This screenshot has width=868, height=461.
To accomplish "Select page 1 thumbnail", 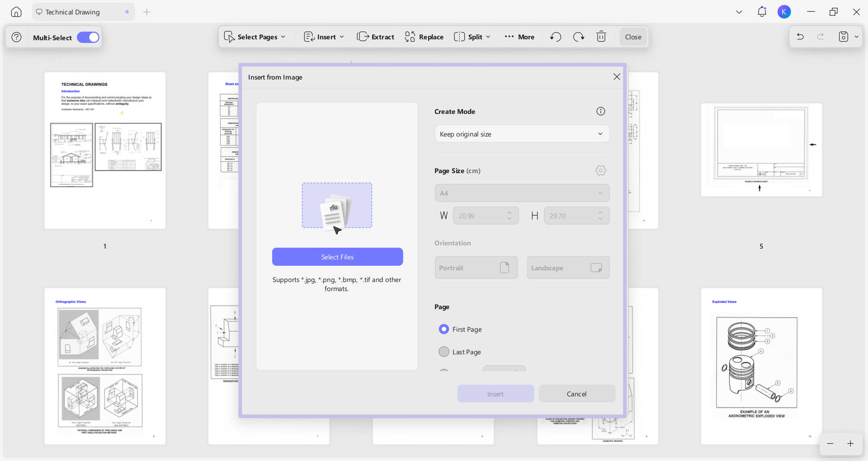I will (x=105, y=151).
